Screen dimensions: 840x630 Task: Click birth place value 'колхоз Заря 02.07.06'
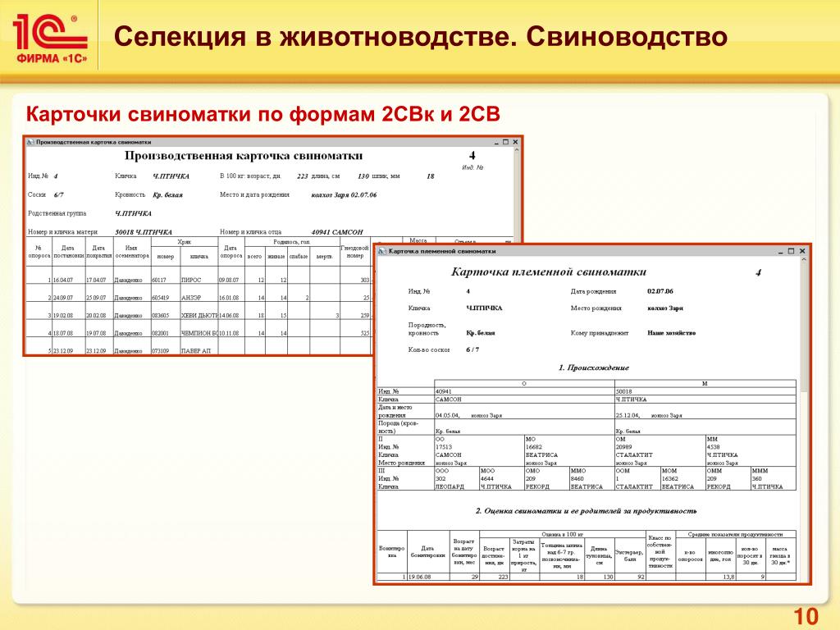pyautogui.click(x=344, y=195)
